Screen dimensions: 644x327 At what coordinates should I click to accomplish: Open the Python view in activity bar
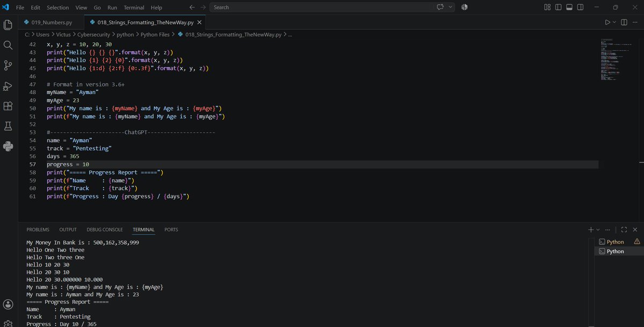tap(8, 146)
